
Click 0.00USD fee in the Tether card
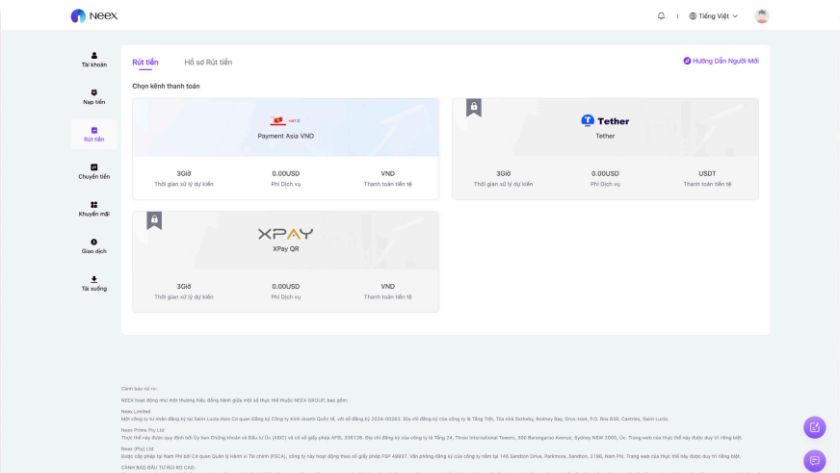605,174
